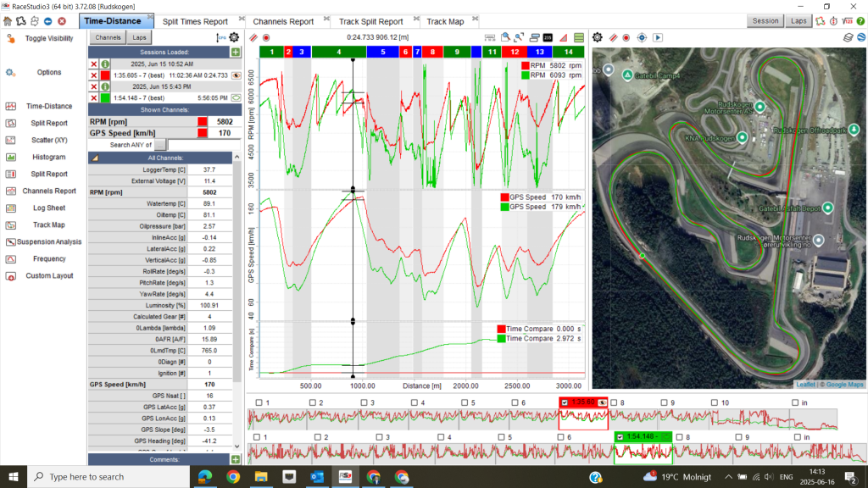The height and width of the screenshot is (488, 868).
Task: Click the math channels 123 icon
Action: click(x=847, y=21)
